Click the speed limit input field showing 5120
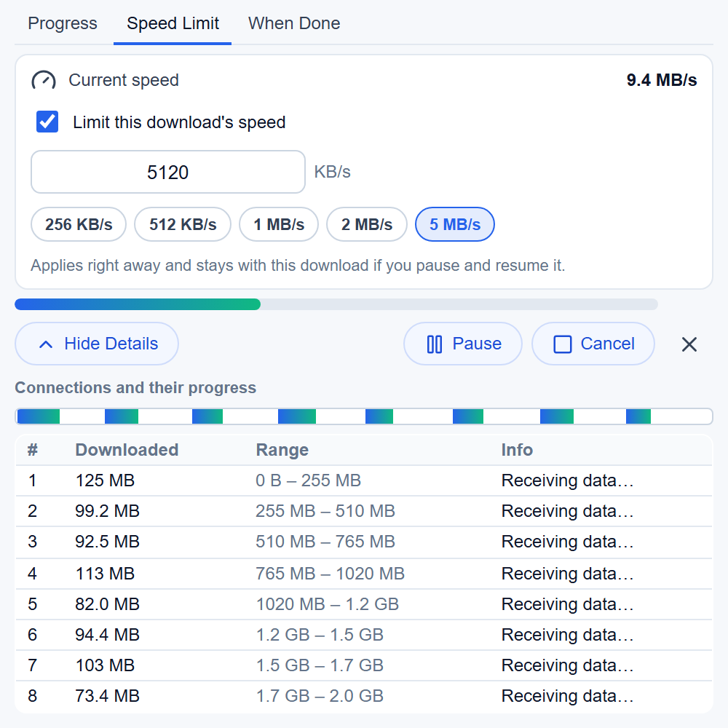 [168, 172]
